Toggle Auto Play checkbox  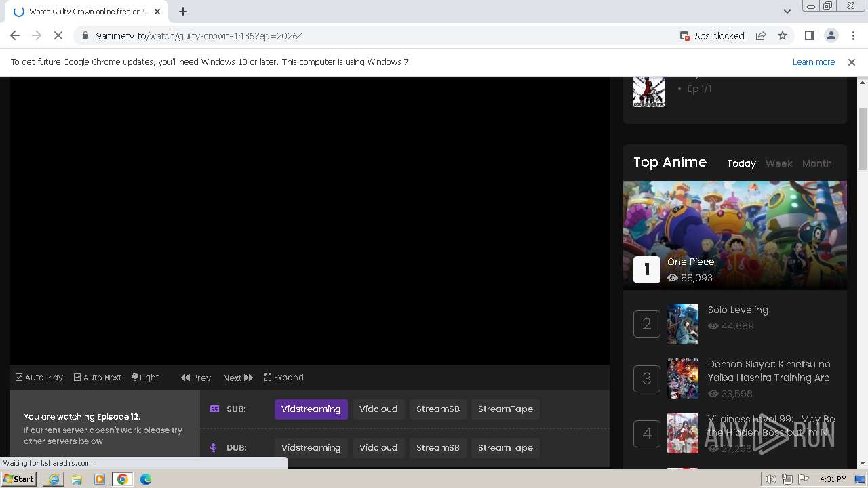(x=39, y=378)
